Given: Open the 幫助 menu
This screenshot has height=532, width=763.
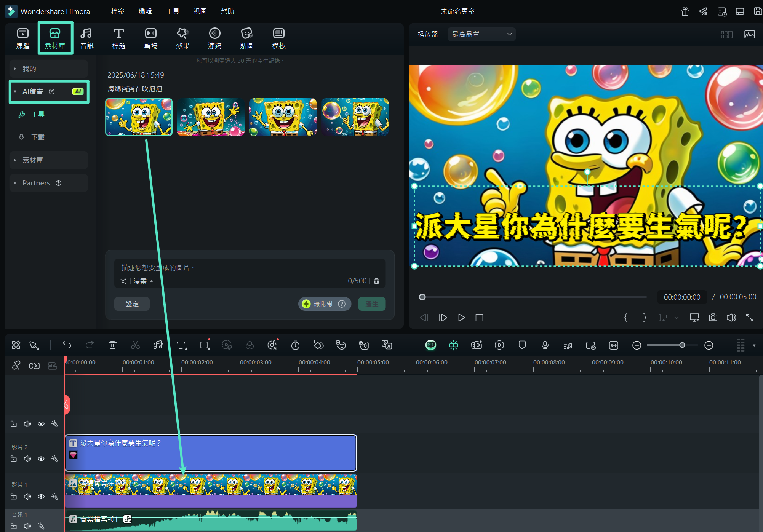Looking at the screenshot, I should pos(227,11).
